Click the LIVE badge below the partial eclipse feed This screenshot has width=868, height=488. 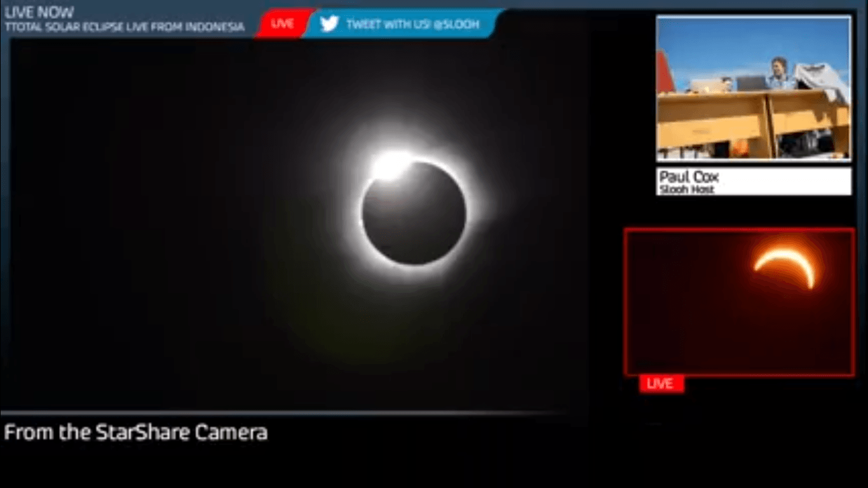tap(660, 384)
